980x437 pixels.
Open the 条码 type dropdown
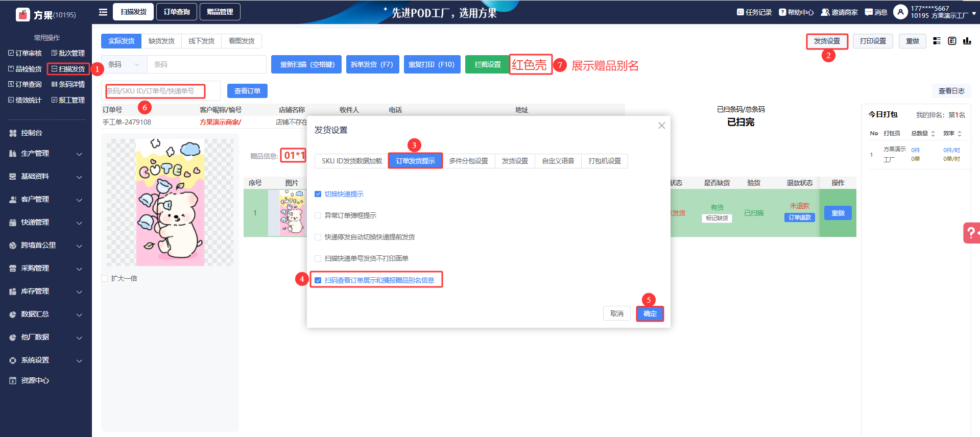[x=124, y=64]
